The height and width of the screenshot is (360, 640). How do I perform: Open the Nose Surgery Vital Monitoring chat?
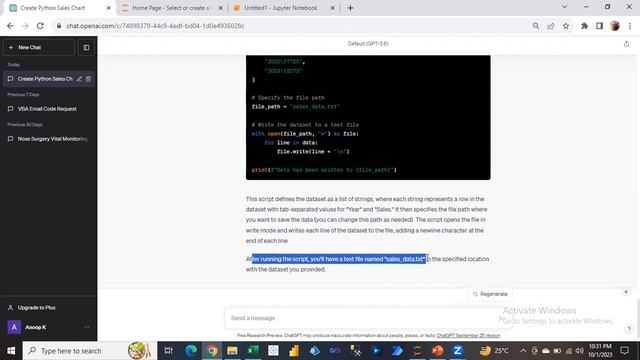click(x=49, y=139)
